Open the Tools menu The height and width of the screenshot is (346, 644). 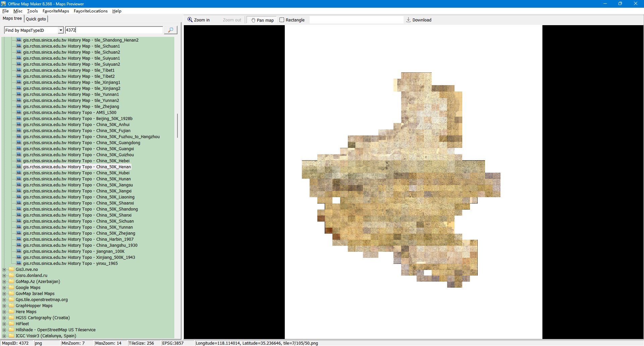click(x=33, y=11)
